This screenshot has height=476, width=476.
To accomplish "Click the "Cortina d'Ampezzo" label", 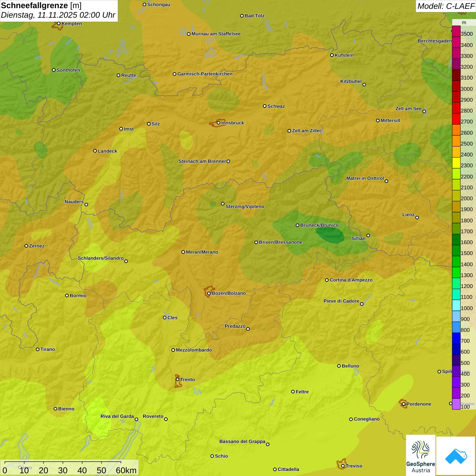I will point(351,280).
